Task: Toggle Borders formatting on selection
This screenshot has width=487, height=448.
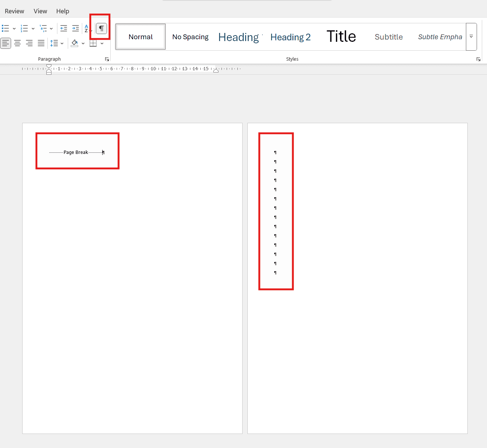Action: point(93,43)
